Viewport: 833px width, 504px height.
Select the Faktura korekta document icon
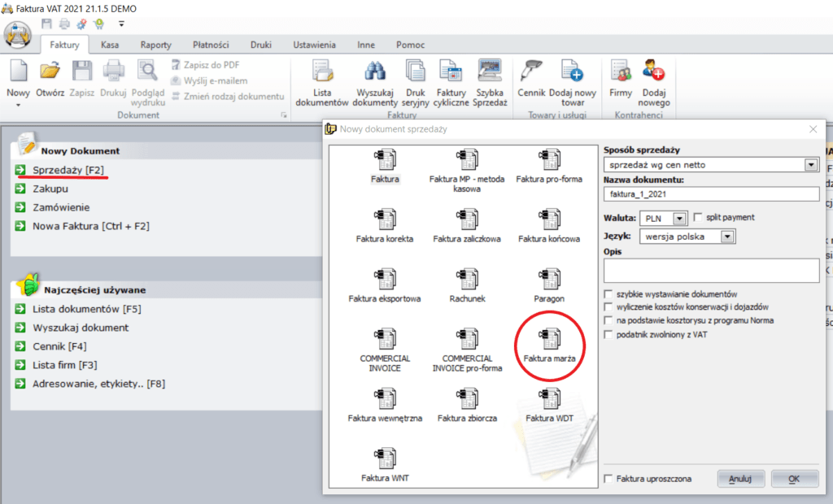click(x=385, y=218)
